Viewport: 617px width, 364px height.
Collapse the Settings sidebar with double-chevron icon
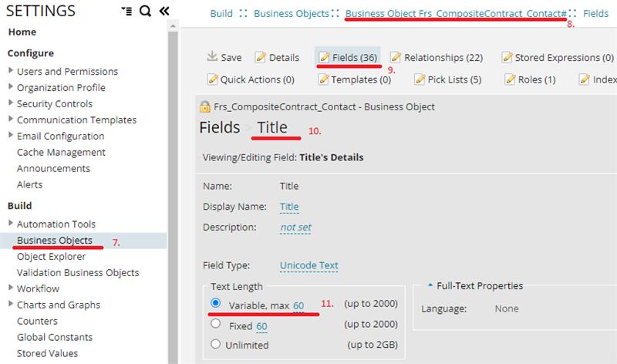(x=164, y=11)
